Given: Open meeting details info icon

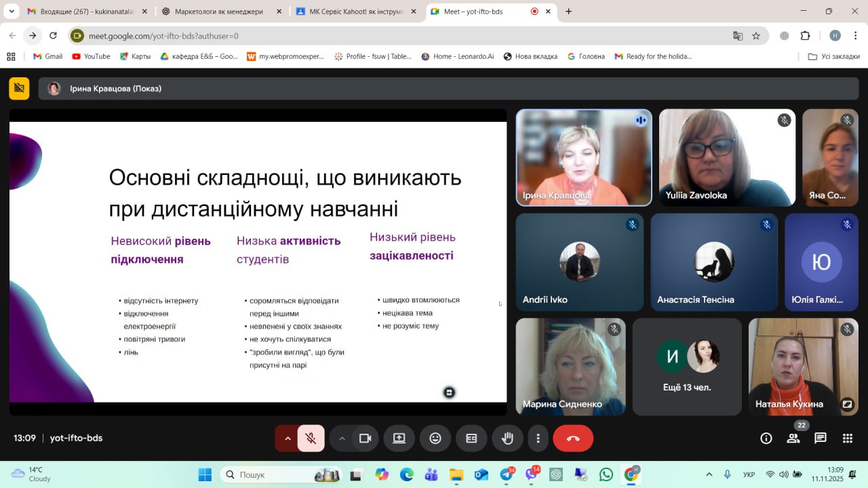Looking at the screenshot, I should coord(766,439).
